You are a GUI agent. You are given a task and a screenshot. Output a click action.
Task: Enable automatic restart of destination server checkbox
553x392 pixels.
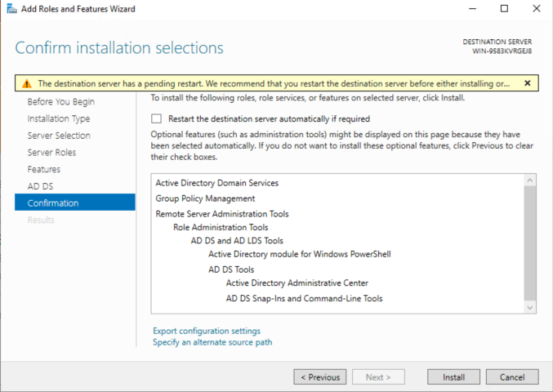[156, 118]
